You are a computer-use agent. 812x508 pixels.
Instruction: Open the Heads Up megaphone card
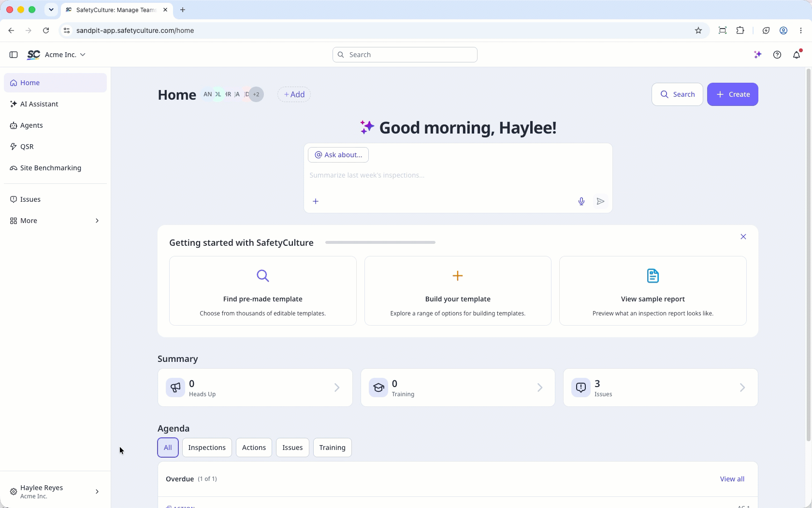[255, 388]
